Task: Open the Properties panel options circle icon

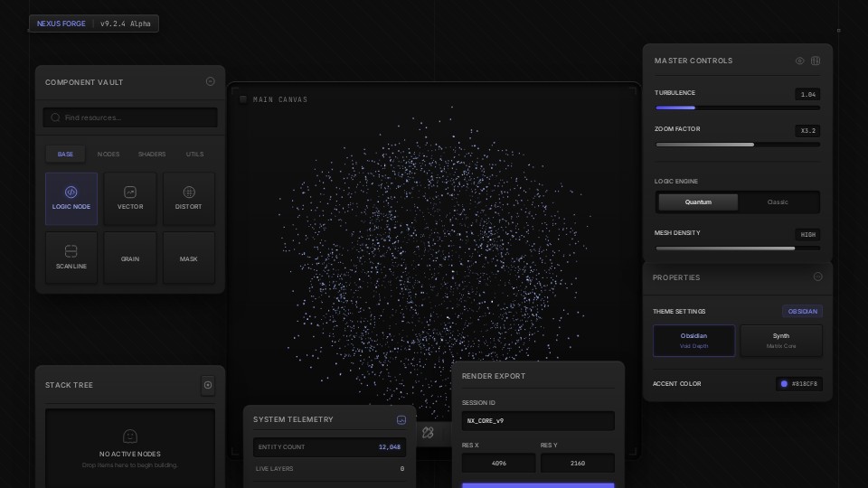Action: tap(817, 277)
